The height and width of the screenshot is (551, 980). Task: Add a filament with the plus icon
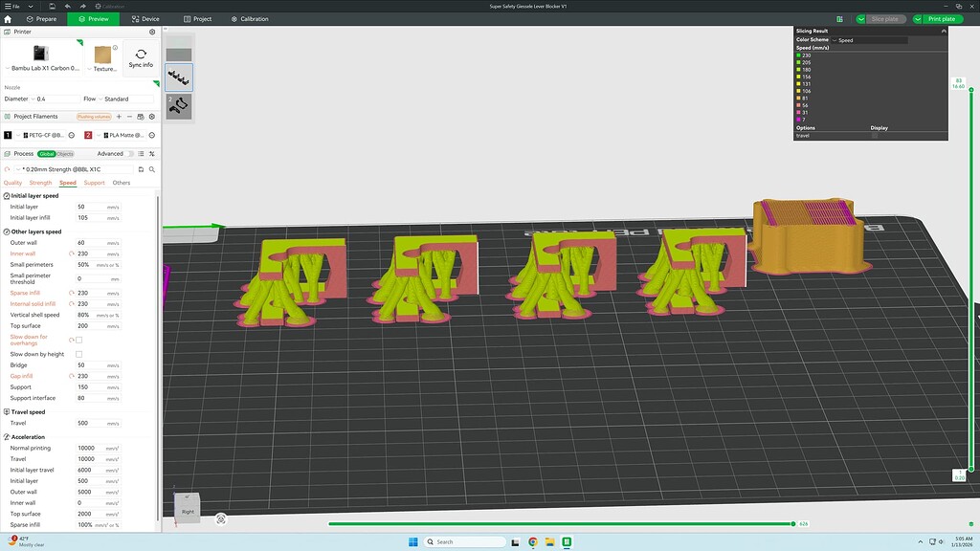tap(119, 116)
